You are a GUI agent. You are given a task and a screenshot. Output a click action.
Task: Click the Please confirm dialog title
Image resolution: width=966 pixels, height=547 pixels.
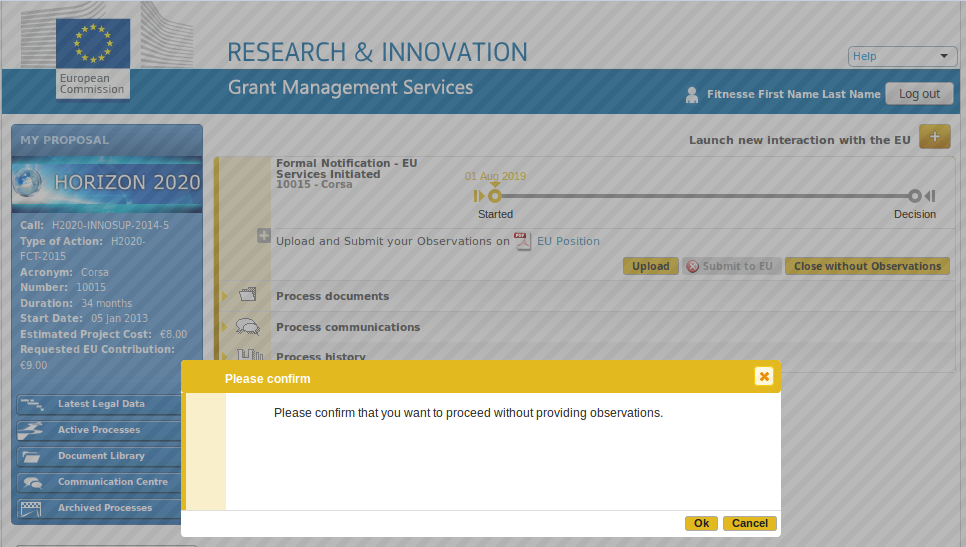pyautogui.click(x=267, y=379)
